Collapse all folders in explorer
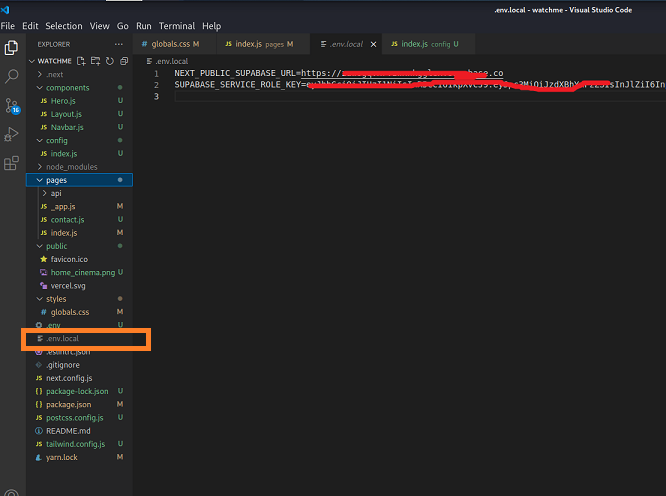The image size is (666, 496). pos(124,61)
